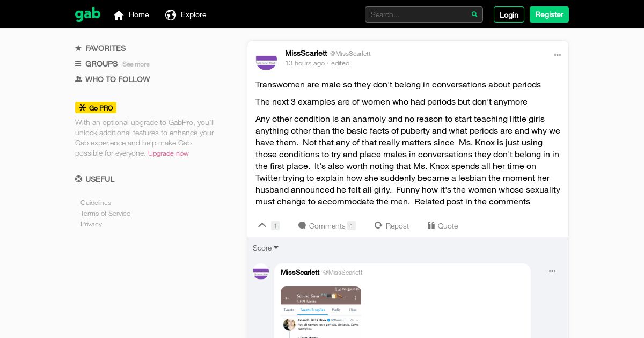Open the main post's three-dot menu
This screenshot has height=338, width=644.
click(558, 55)
